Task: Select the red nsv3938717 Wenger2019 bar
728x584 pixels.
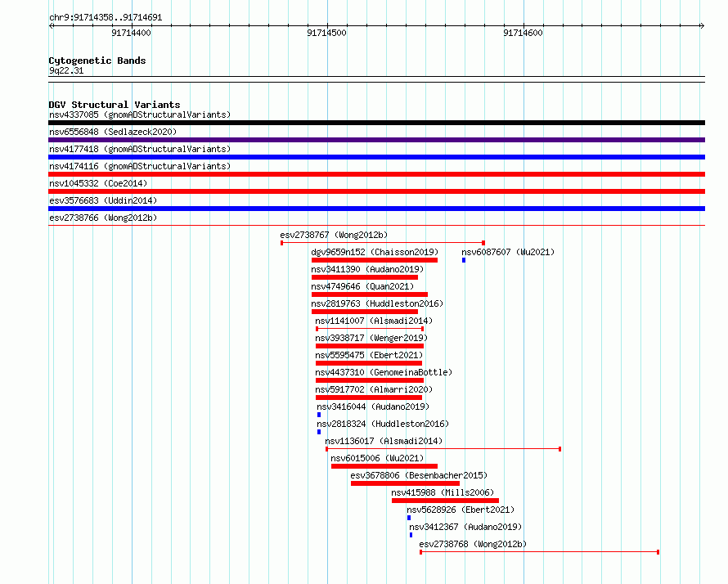Action: click(x=370, y=346)
